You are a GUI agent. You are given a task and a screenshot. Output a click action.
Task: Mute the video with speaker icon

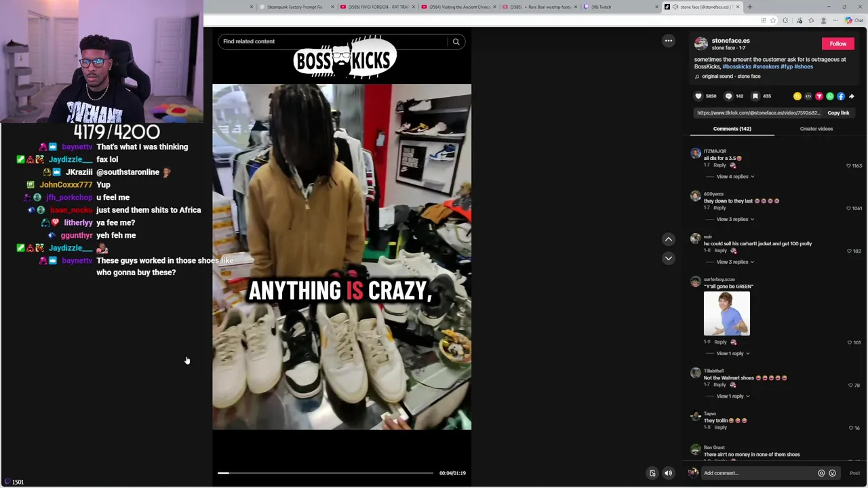pos(668,473)
